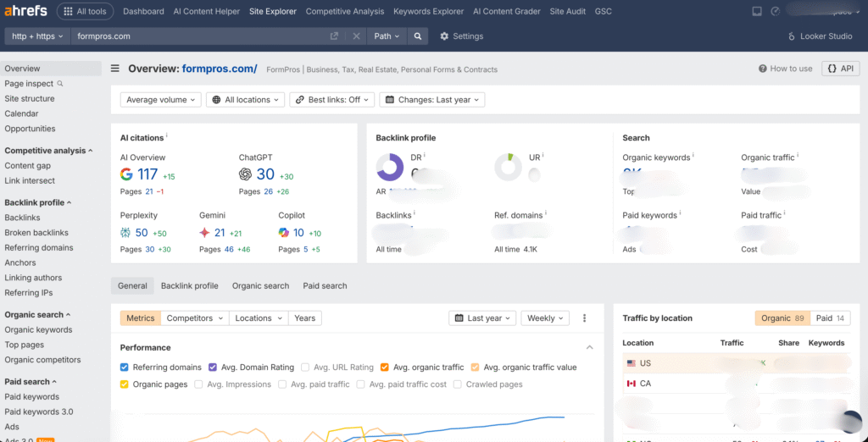Click the Google AI Overview icon
The height and width of the screenshot is (442, 868).
tap(127, 174)
